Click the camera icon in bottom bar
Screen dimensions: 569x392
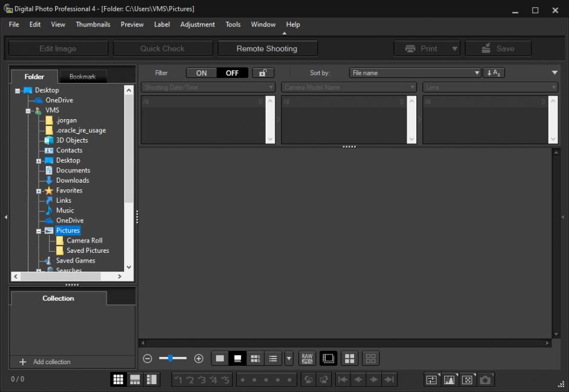(x=485, y=380)
